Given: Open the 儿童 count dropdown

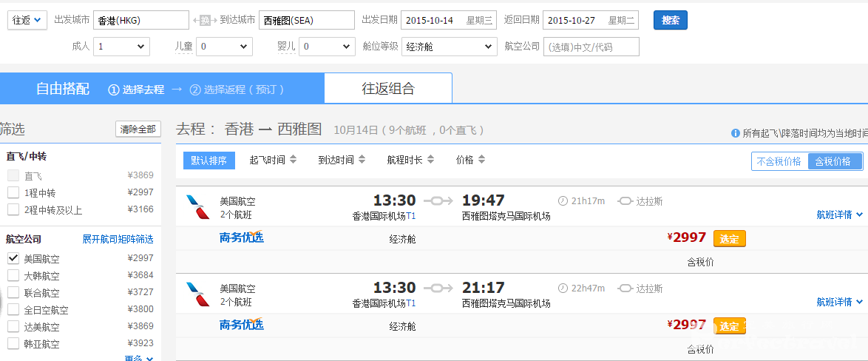Looking at the screenshot, I should coord(224,47).
